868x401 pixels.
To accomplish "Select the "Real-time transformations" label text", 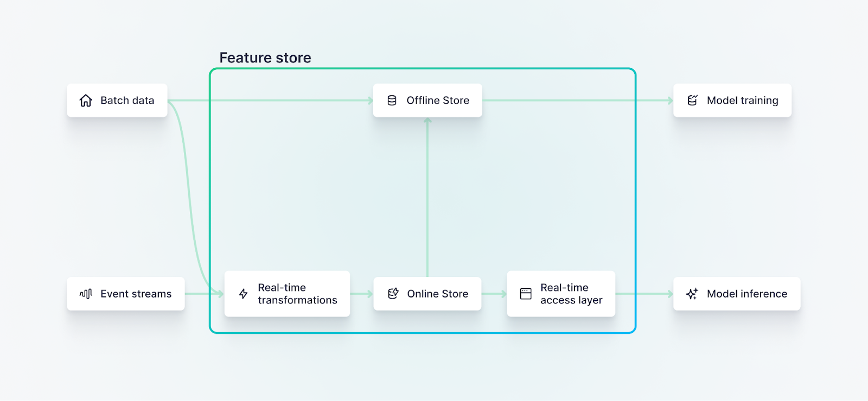I will 297,294.
